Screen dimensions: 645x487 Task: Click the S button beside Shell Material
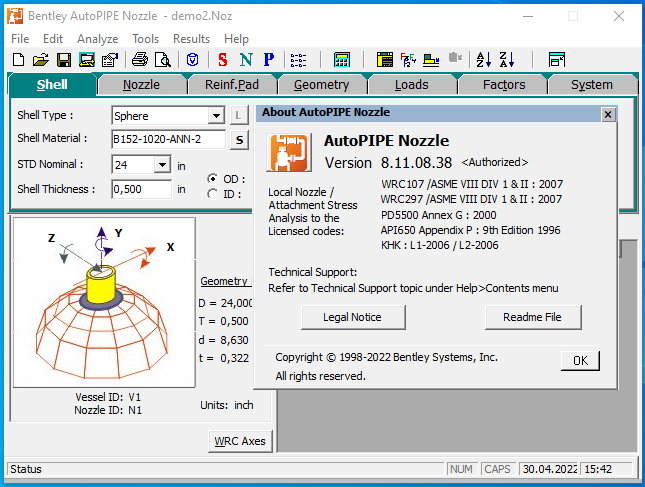point(239,140)
